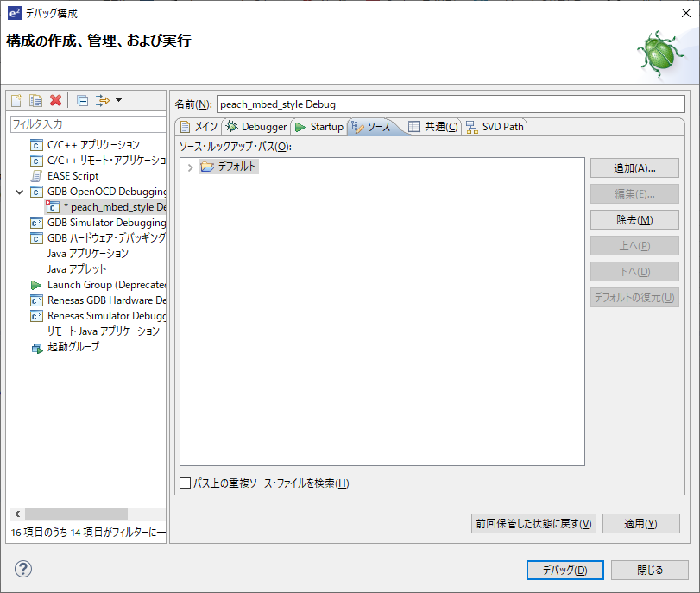Click the C/C++ アプリケーション icon
700x593 pixels.
pos(36,145)
